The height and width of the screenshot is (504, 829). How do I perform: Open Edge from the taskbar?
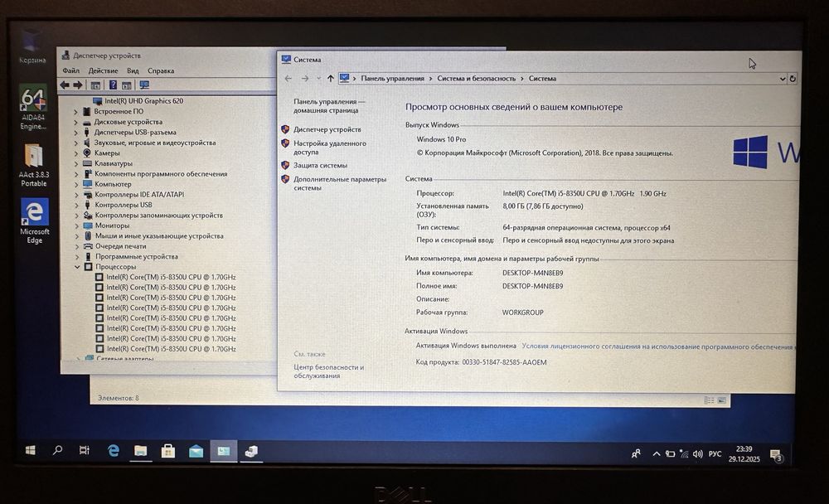click(113, 451)
